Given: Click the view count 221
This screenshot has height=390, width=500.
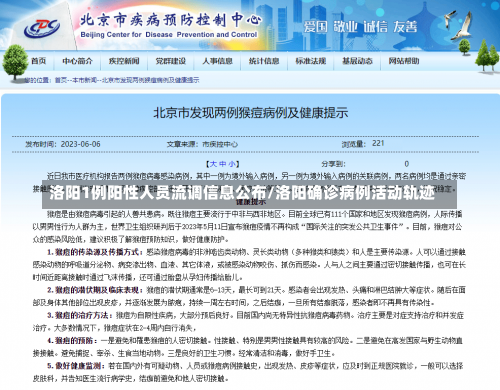Looking at the screenshot, I should click(x=378, y=143).
